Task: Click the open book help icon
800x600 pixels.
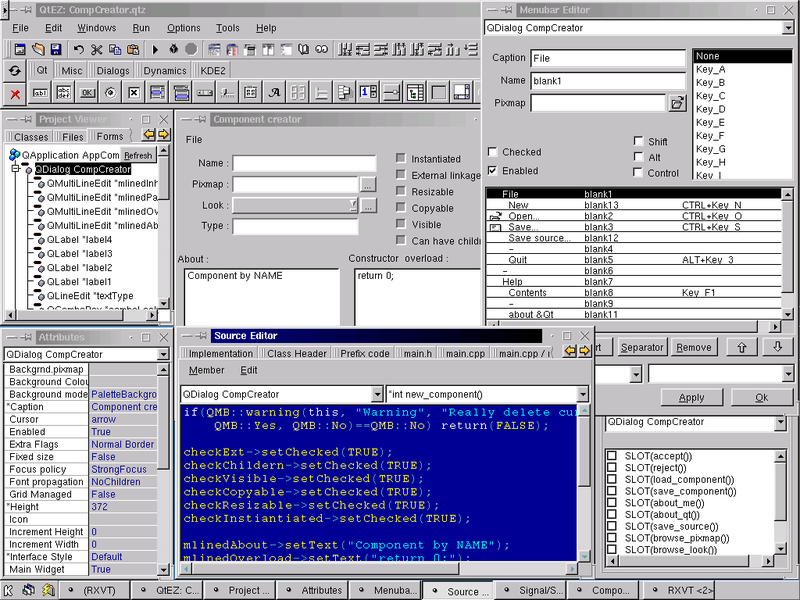Action: click(304, 49)
